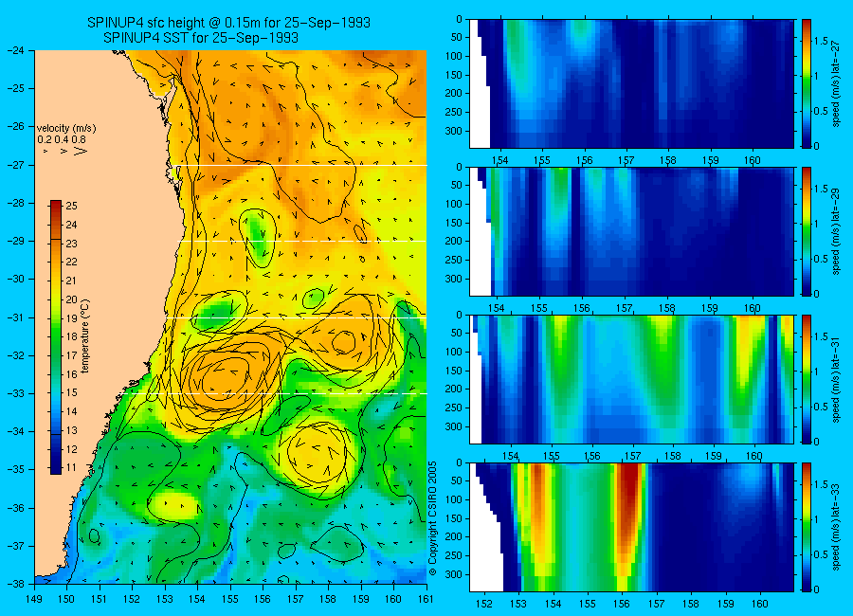Viewport: 853px width, 616px height.
Task: Click the temperature color bar on the map
Action: point(56,337)
